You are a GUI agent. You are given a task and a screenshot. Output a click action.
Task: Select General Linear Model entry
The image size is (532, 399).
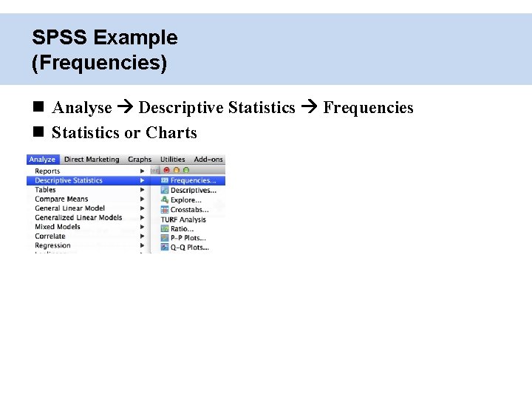[x=88, y=208]
